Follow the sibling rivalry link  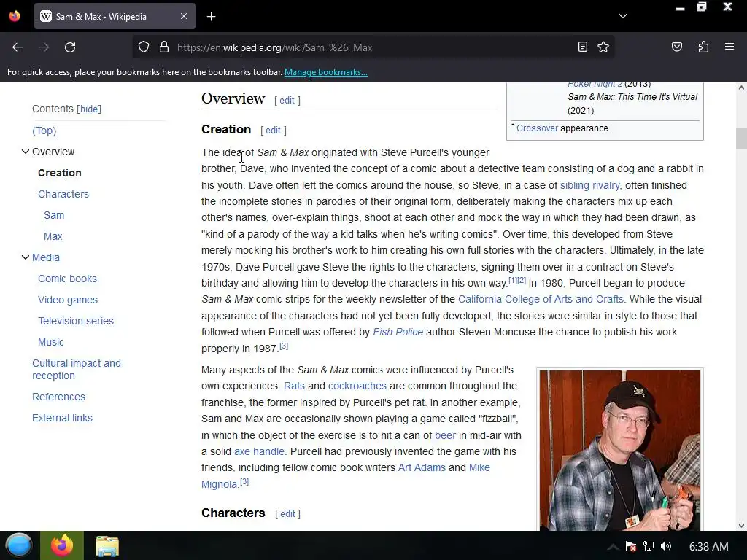click(589, 185)
